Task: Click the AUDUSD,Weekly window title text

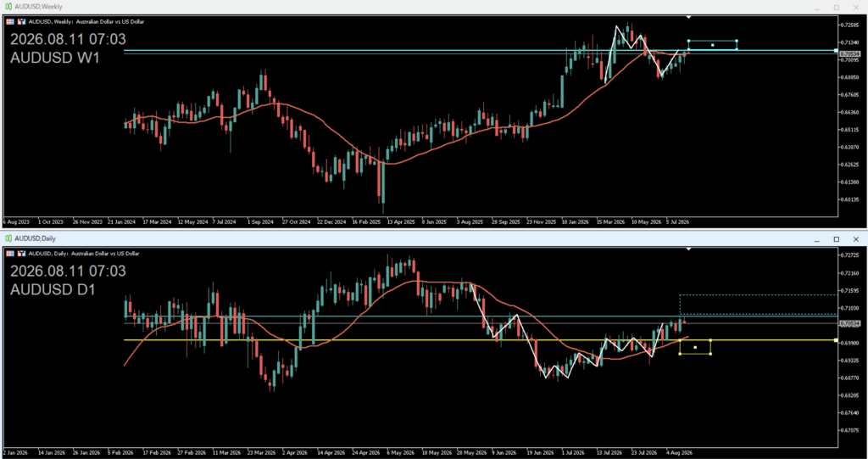Action: tap(39, 7)
